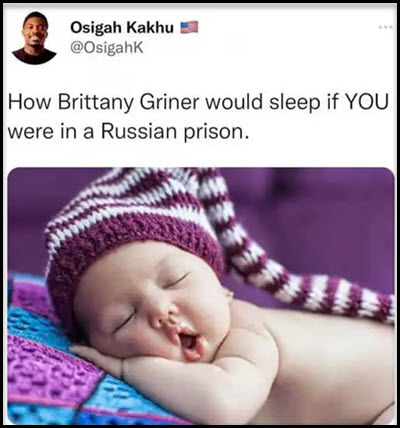
Task: Open the sleeping baby photo attachment
Action: tap(201, 296)
